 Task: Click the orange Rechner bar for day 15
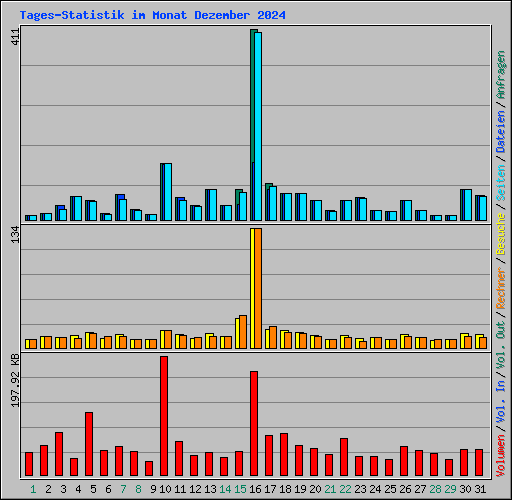[243, 332]
